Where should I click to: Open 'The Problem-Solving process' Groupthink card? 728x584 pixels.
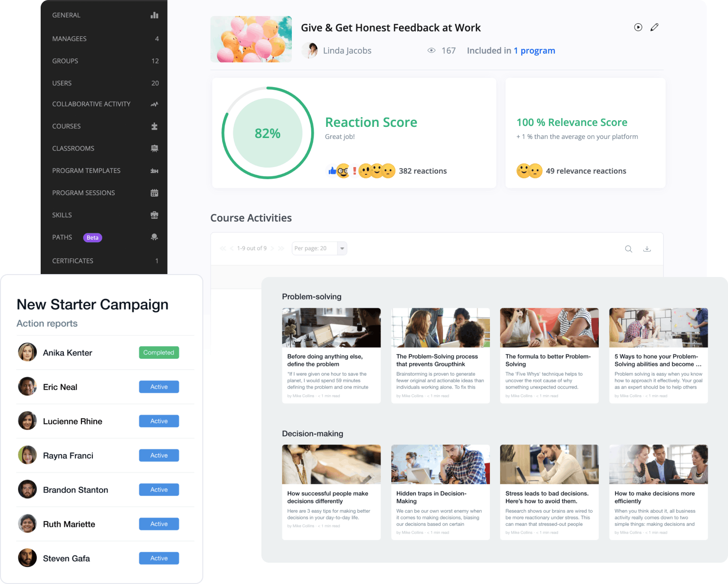440,356
